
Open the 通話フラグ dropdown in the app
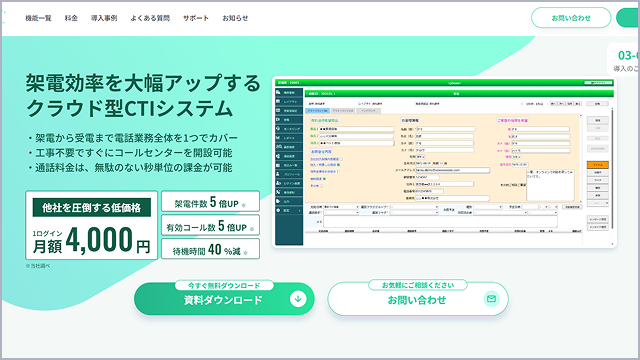(x=414, y=212)
